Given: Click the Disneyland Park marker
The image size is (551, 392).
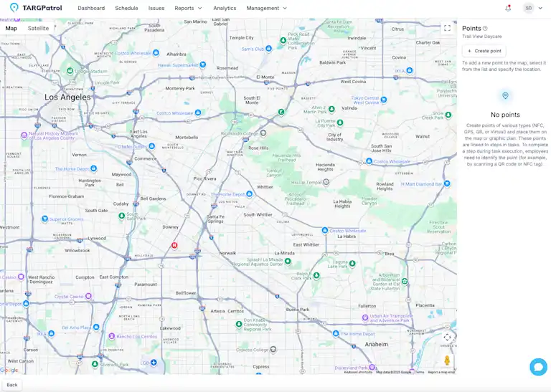Looking at the screenshot, I should click(x=372, y=368).
